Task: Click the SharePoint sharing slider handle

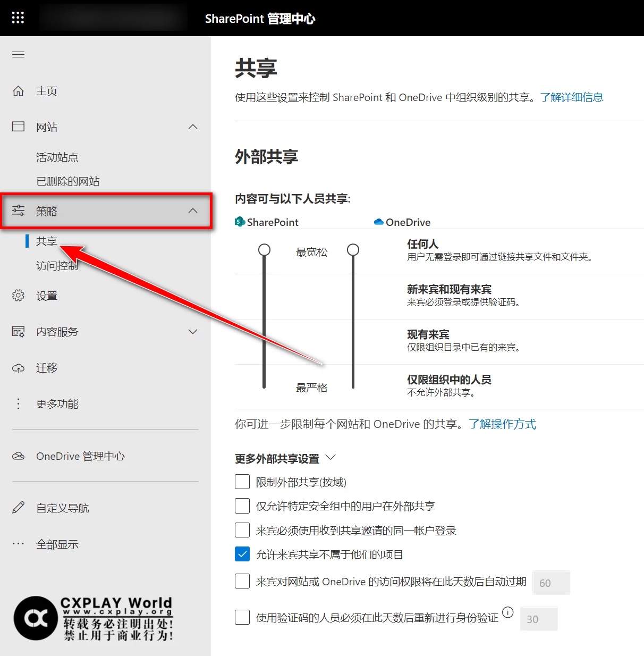Action: coord(264,250)
